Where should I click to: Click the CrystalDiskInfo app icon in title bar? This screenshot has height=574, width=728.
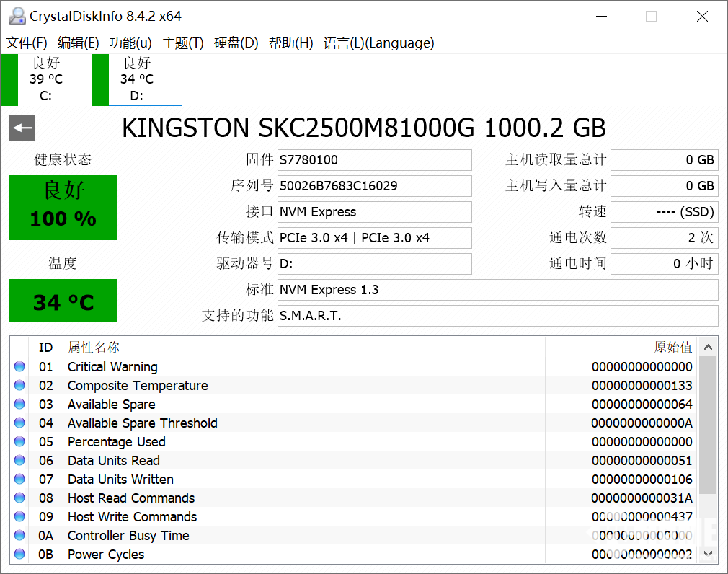click(17, 17)
